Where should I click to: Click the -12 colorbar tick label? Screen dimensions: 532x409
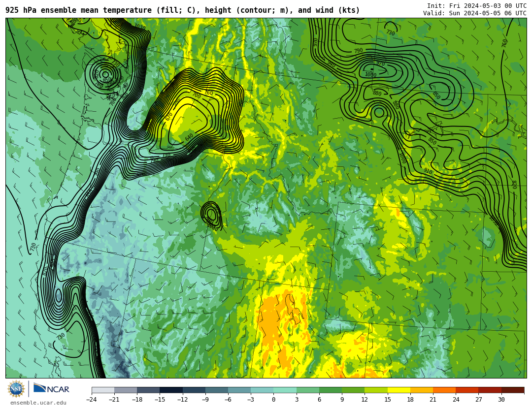183,400
